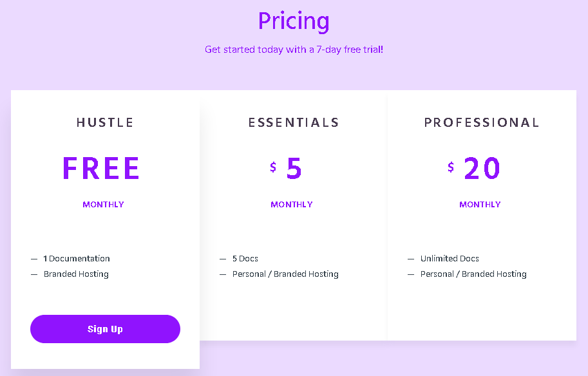This screenshot has height=376, width=588.
Task: Click the dollar sign beside price 20
Action: [451, 167]
